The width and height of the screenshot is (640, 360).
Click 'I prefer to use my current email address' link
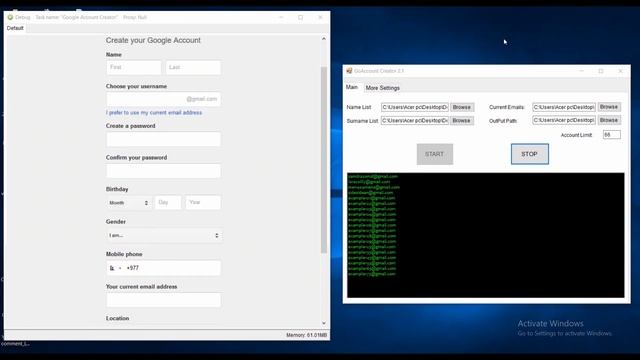tap(154, 112)
